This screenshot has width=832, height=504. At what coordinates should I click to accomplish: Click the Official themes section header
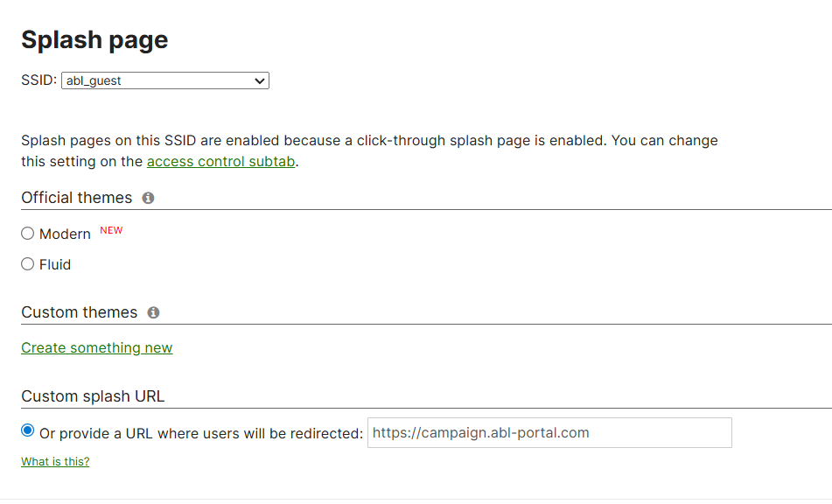(x=77, y=198)
